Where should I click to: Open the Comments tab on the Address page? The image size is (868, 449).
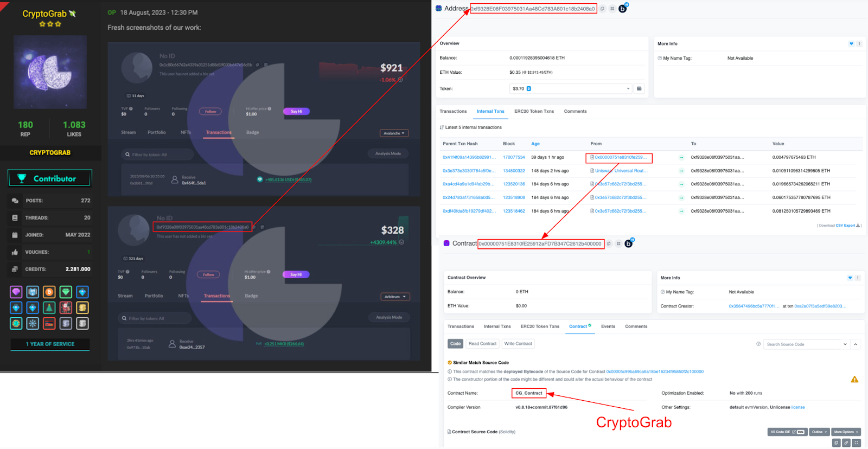pyautogui.click(x=575, y=111)
